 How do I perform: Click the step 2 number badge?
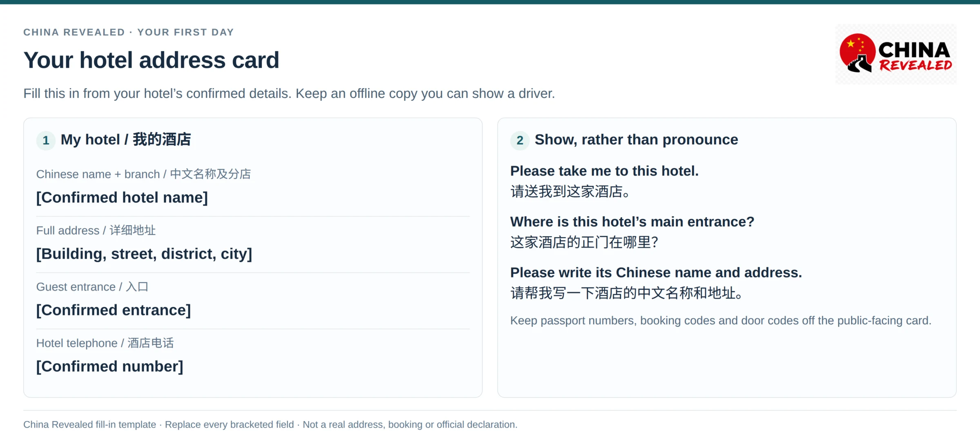tap(520, 140)
